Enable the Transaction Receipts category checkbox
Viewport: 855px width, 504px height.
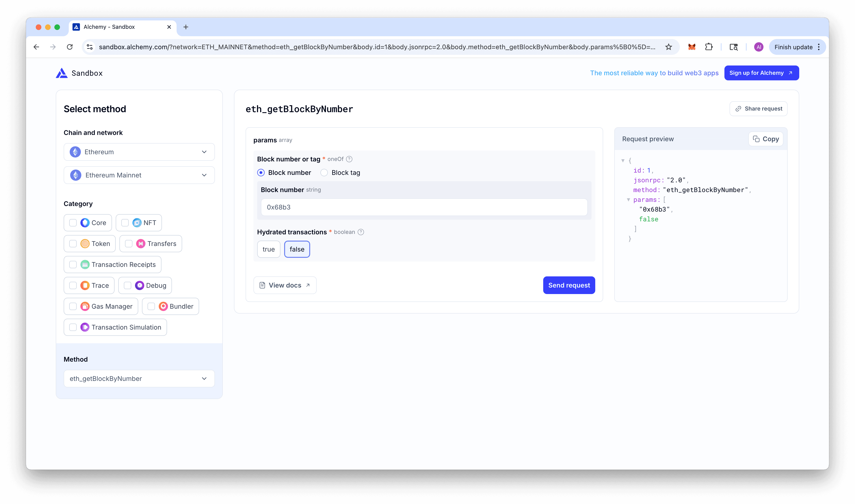tap(73, 265)
